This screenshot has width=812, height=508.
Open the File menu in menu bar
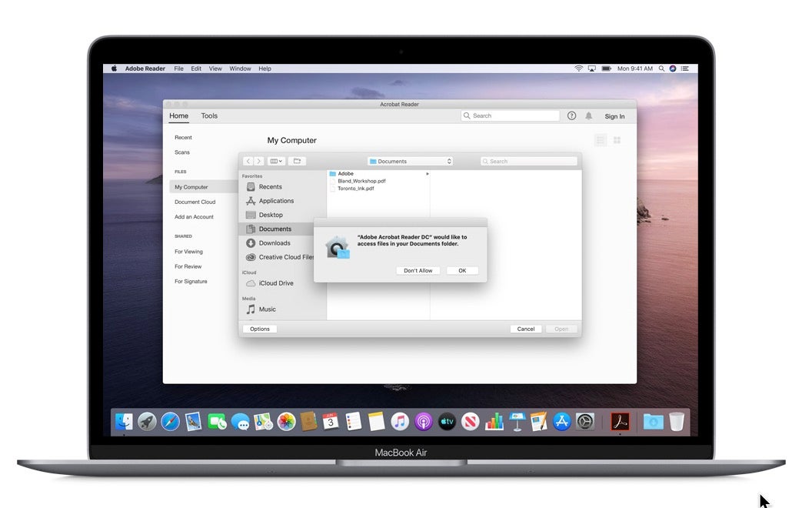[x=178, y=69]
